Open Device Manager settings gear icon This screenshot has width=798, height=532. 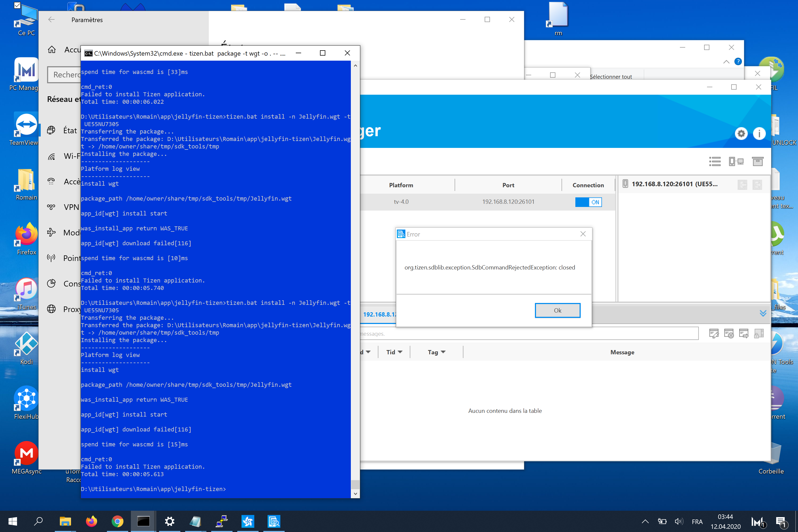click(x=741, y=133)
